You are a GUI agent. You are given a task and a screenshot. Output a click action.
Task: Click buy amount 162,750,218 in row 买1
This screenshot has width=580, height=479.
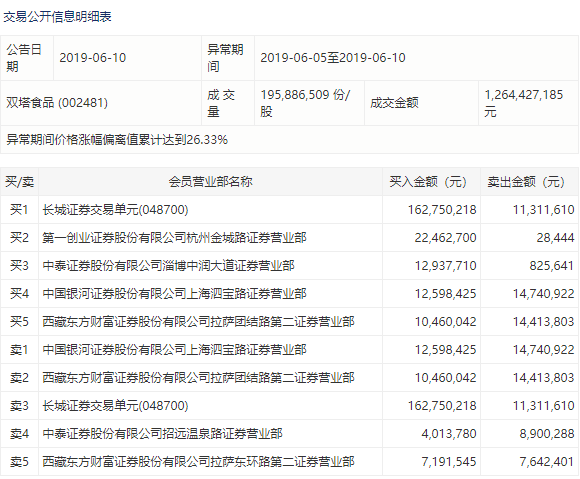(x=442, y=210)
